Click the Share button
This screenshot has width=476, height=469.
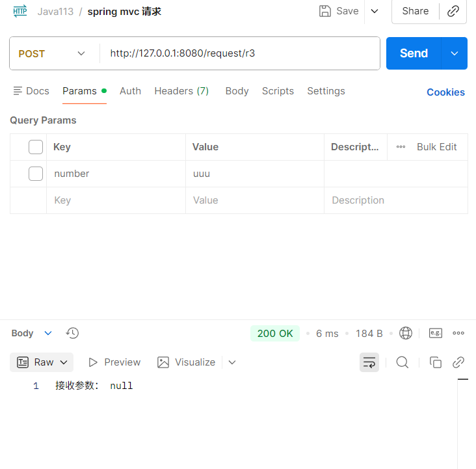[x=416, y=11]
